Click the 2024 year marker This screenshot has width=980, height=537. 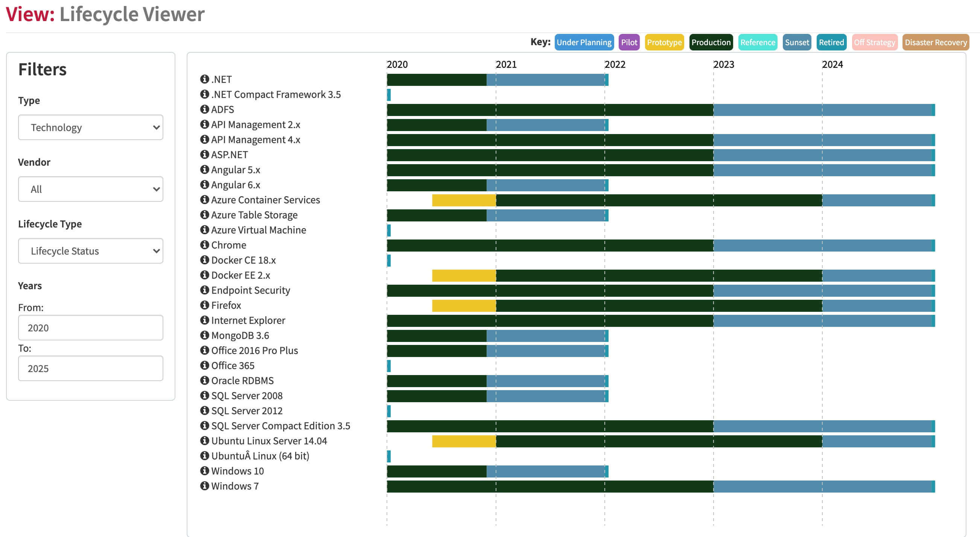coord(832,64)
